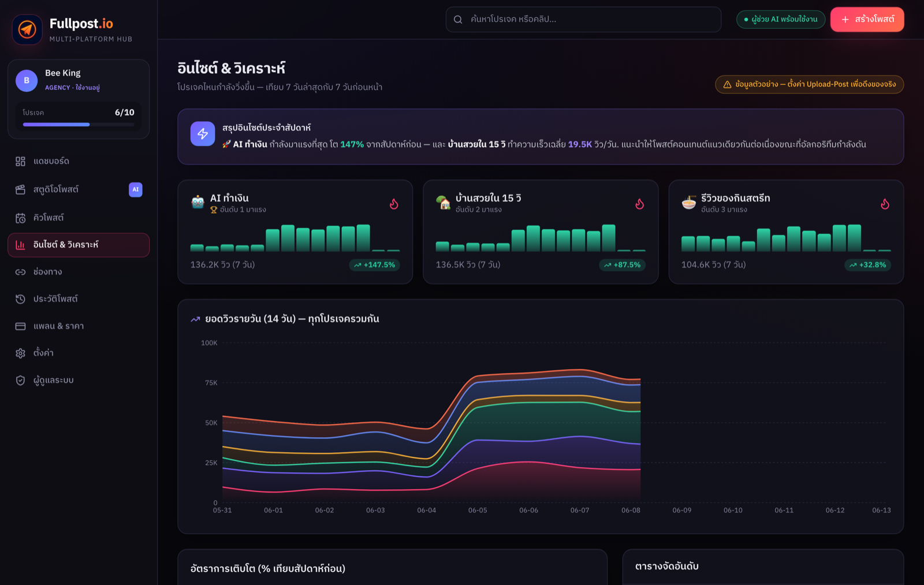924x585 pixels.
Task: Click the shield icon for ผู้ดูแลระบบ
Action: [x=20, y=381]
